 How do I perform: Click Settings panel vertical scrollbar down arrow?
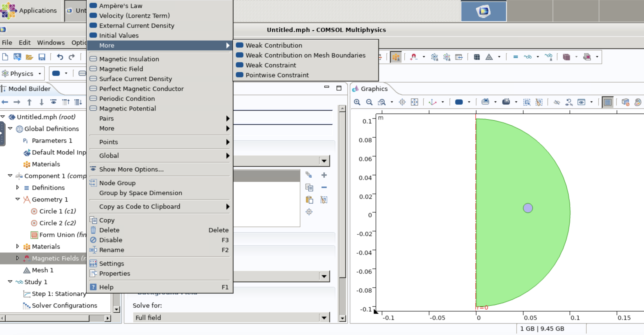click(x=342, y=318)
